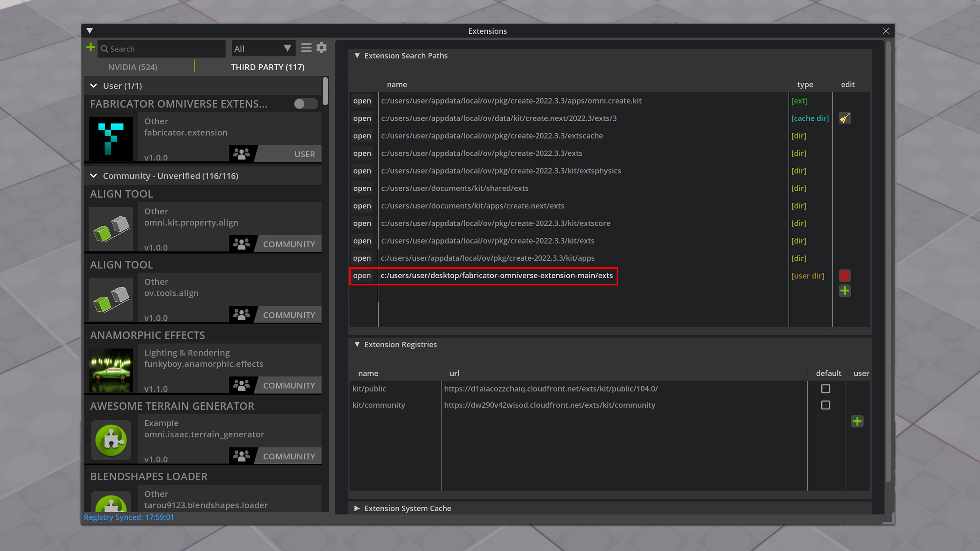The width and height of the screenshot is (980, 551).
Task: Check the default box for kit/community registry
Action: (x=826, y=405)
